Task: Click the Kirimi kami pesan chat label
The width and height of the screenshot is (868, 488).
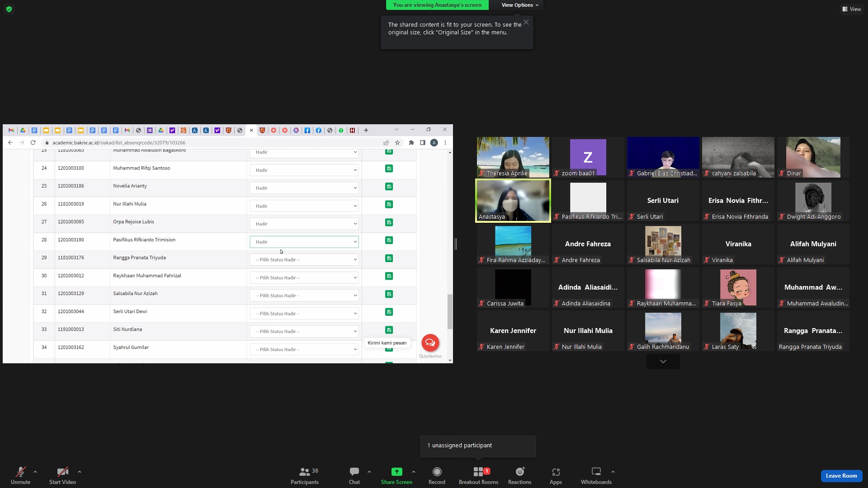Action: coord(387,343)
